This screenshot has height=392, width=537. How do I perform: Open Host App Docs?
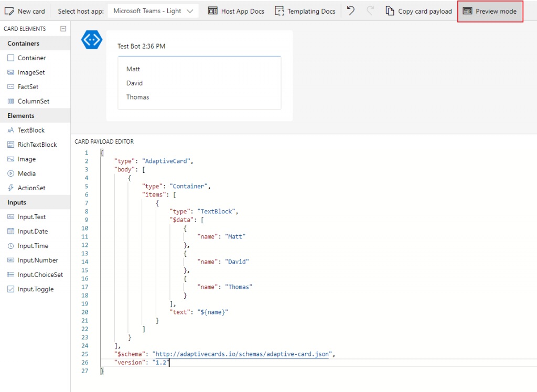pos(236,10)
